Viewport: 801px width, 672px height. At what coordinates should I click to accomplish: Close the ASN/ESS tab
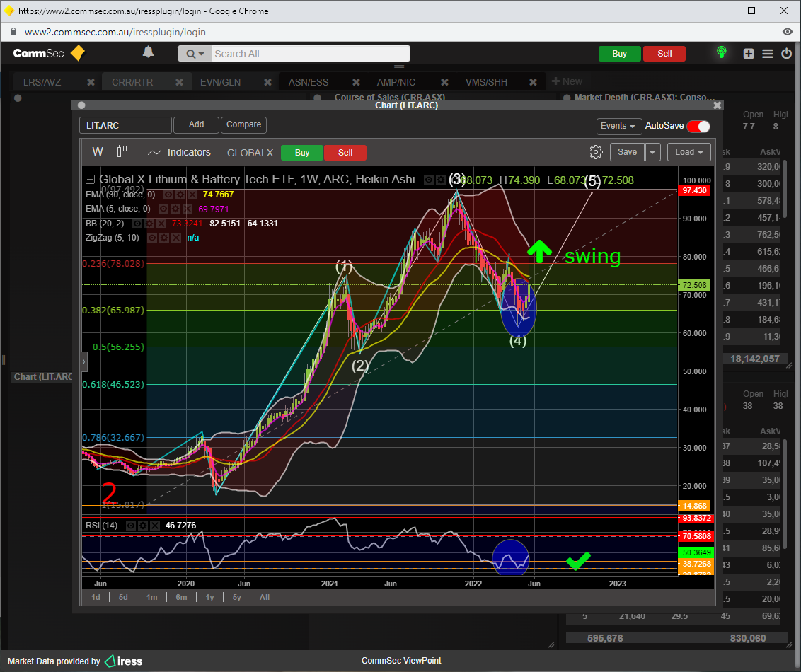click(356, 82)
